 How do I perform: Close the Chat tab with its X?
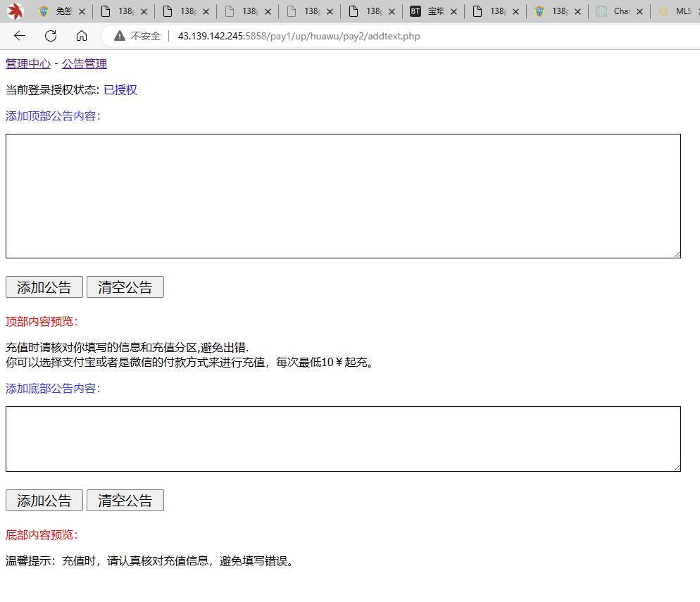point(639,11)
